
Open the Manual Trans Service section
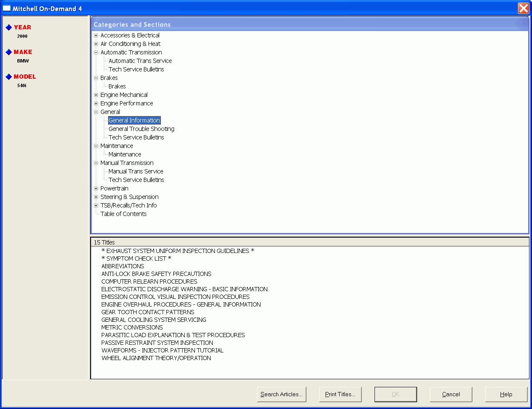coord(136,171)
